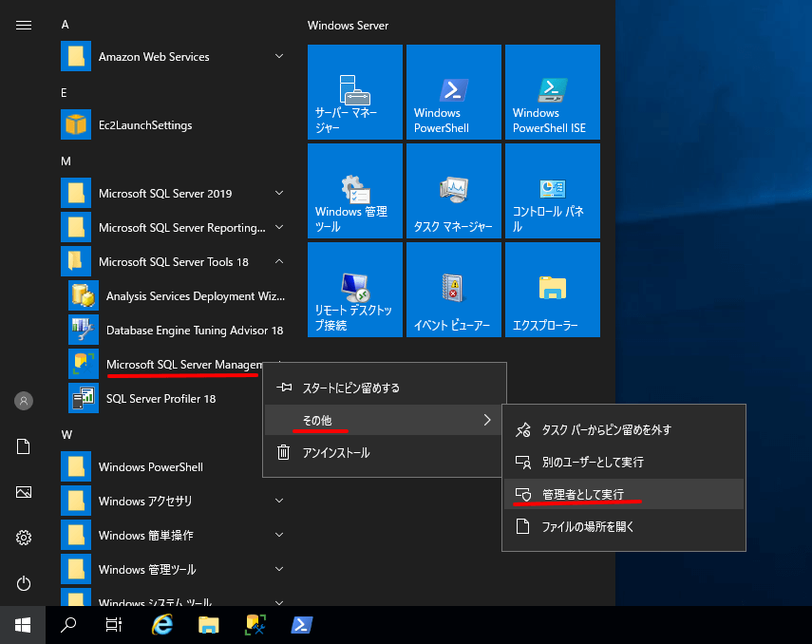Select Microsoft SQL Server Management Studio entry
812x644 pixels.
coord(165,364)
